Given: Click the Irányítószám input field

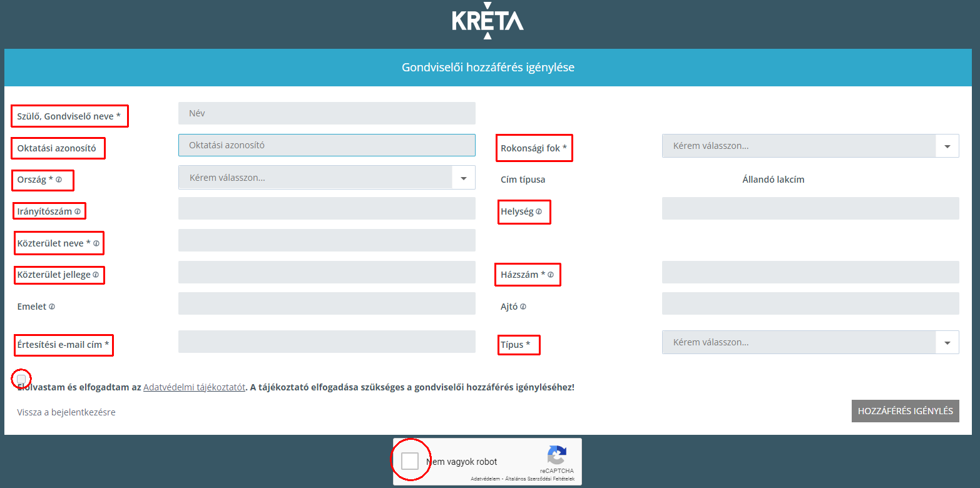Looking at the screenshot, I should (x=327, y=208).
